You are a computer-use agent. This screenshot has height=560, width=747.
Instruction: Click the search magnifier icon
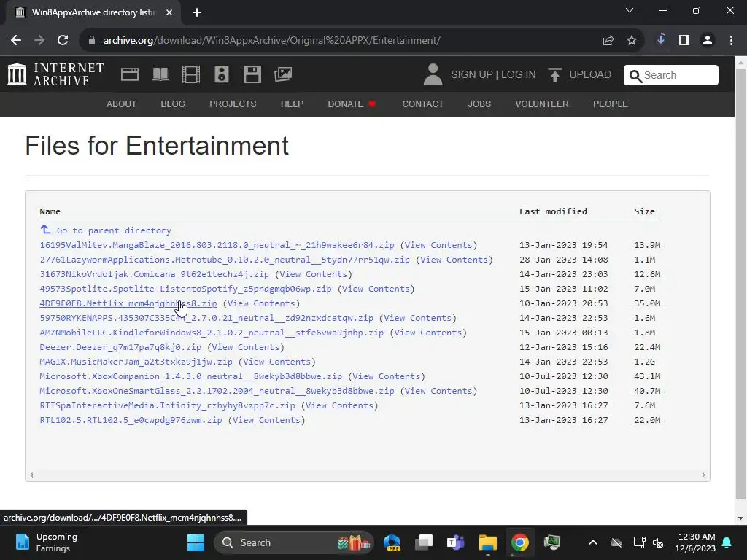click(x=635, y=76)
